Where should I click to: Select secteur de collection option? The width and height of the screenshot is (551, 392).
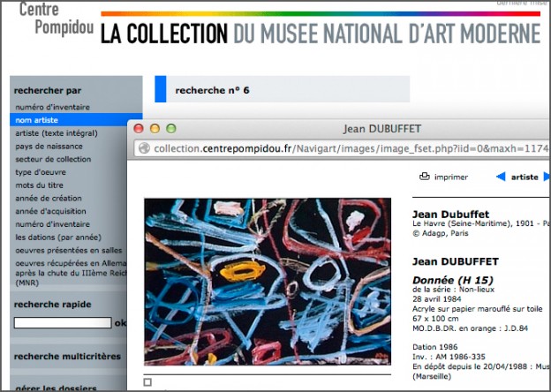[53, 159]
